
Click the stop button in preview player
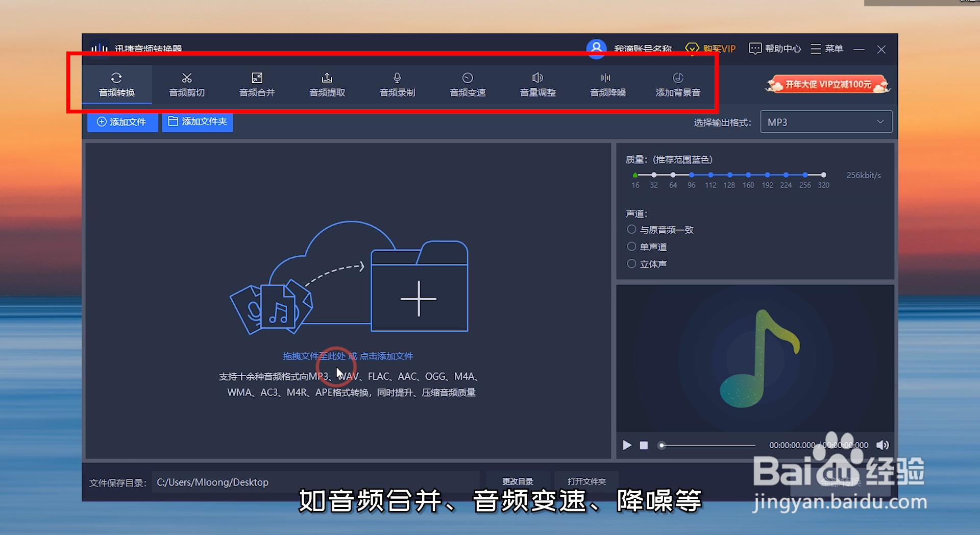(644, 445)
